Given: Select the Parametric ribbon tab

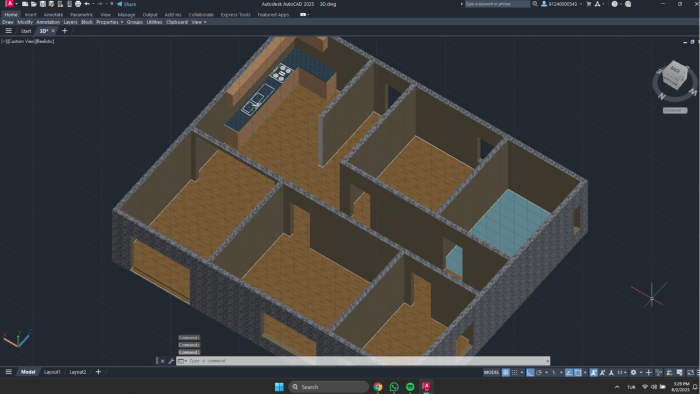Looking at the screenshot, I should (x=82, y=15).
